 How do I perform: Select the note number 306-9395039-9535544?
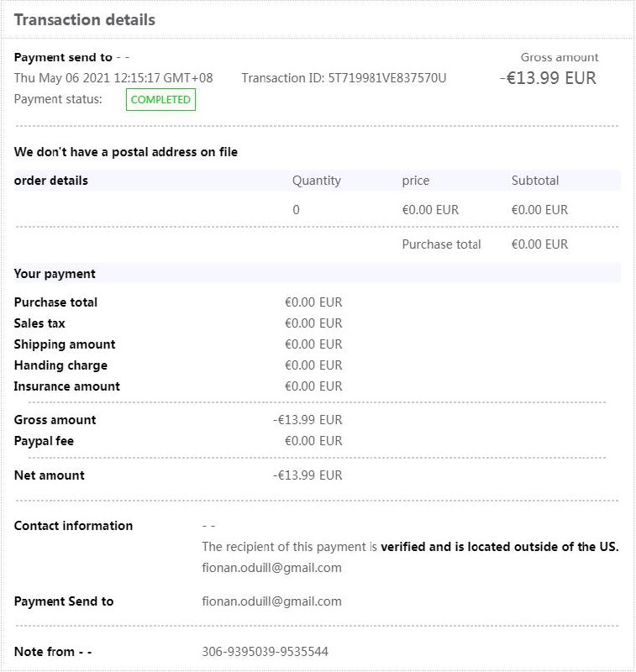(x=265, y=652)
